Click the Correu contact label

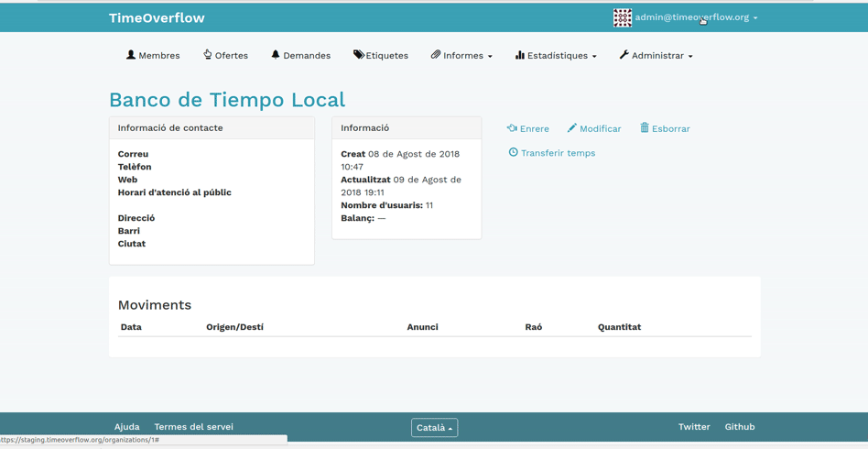point(133,154)
